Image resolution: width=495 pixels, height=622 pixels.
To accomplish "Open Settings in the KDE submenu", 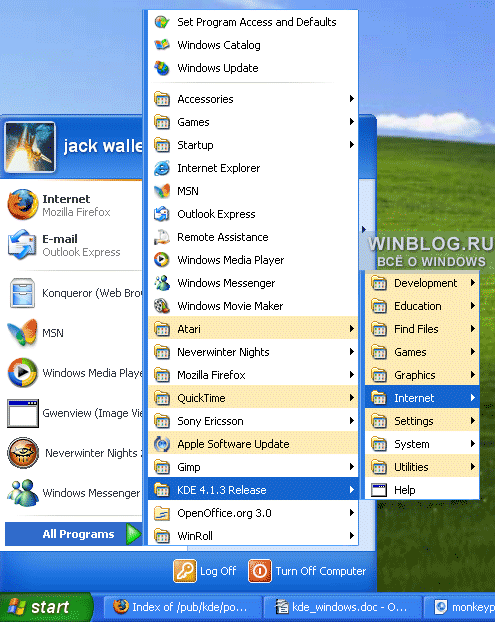I will click(422, 421).
